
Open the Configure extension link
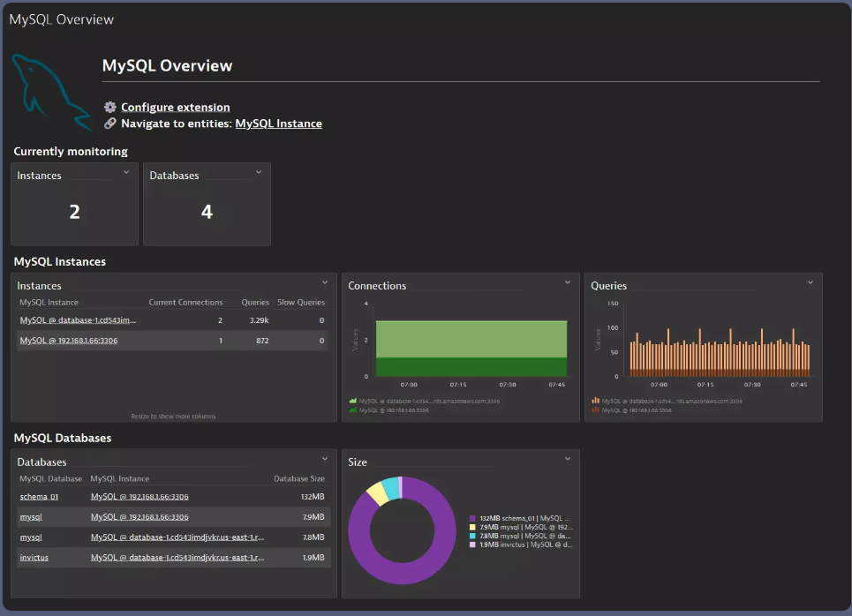tap(175, 107)
